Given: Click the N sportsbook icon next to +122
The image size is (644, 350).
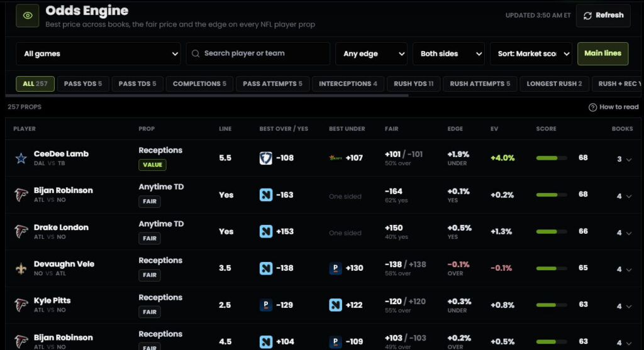Looking at the screenshot, I should point(336,305).
